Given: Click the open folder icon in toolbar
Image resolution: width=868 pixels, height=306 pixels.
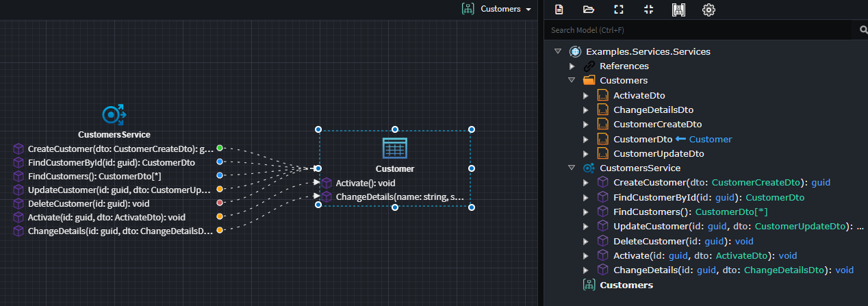Looking at the screenshot, I should click(589, 10).
